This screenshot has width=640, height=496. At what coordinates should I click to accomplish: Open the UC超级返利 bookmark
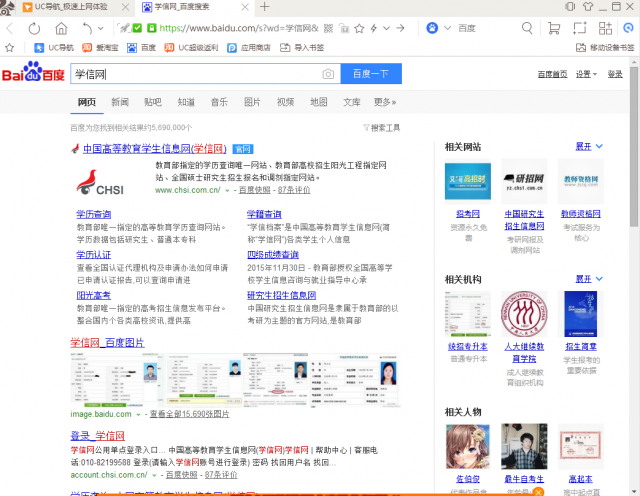coord(191,48)
